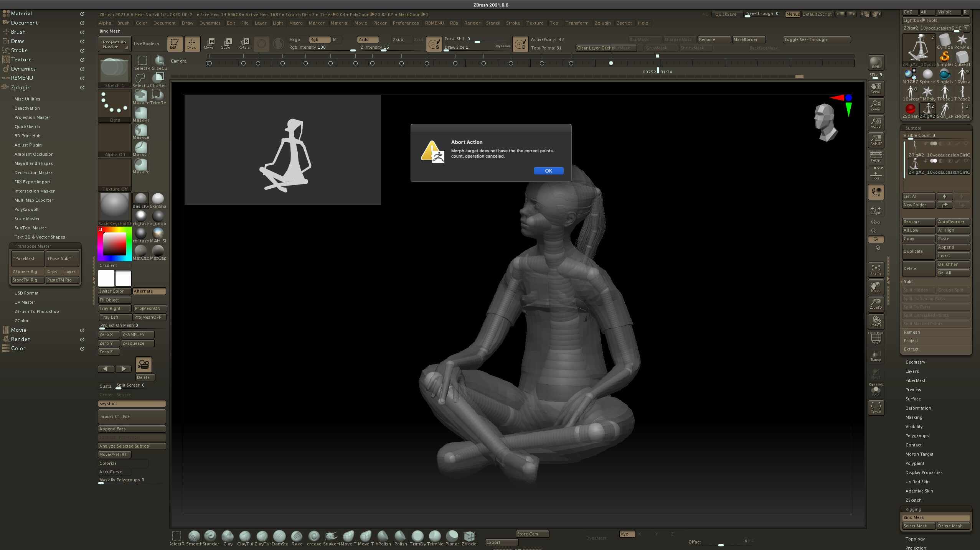Open the Preferences menu
This screenshot has height=550, width=980.
pos(406,23)
